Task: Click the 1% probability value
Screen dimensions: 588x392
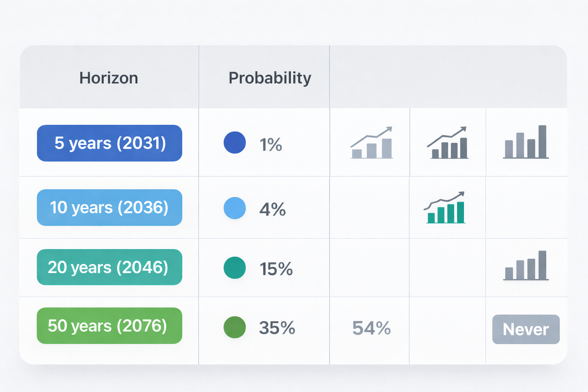Action: 271,145
